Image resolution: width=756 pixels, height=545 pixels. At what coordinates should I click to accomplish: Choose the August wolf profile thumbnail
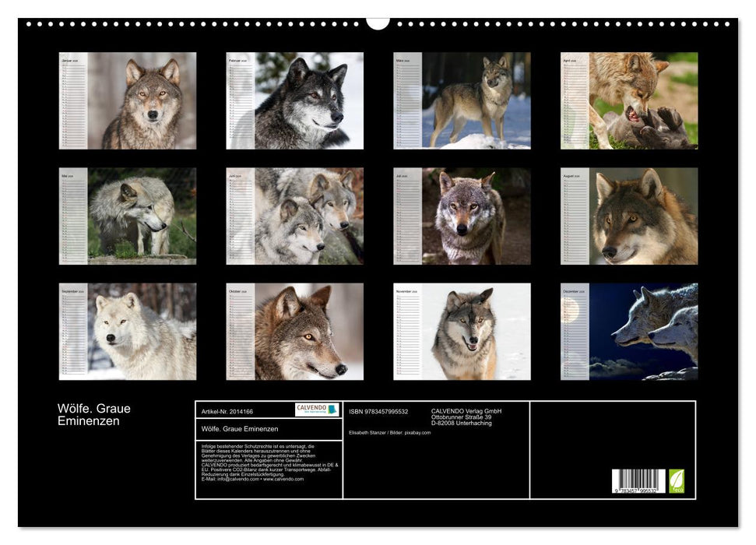pos(629,216)
